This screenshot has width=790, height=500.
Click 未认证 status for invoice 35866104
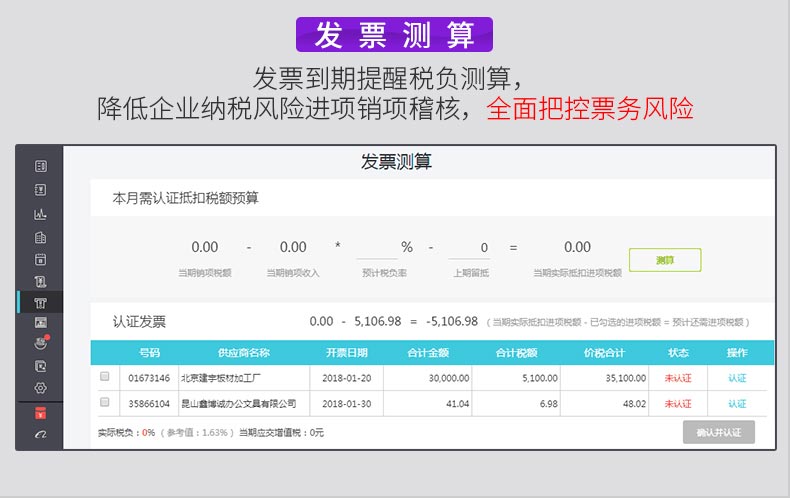coord(678,404)
